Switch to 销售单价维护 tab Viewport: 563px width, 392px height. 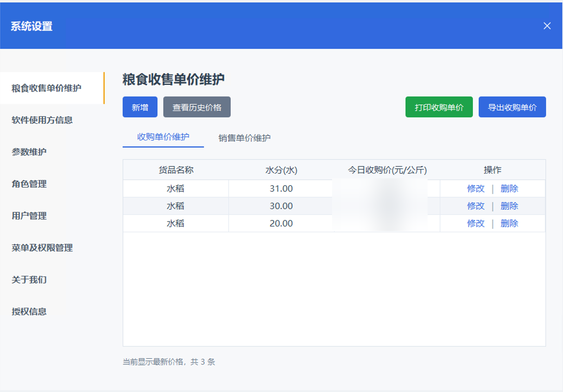[245, 138]
